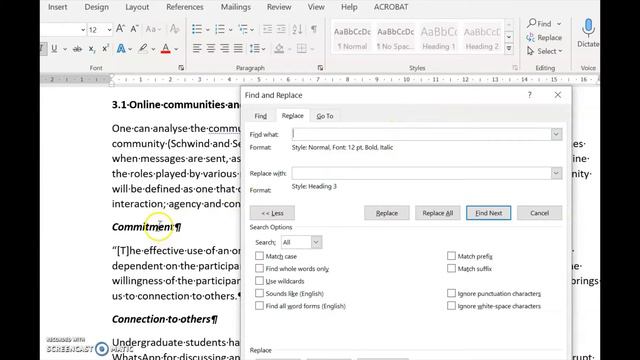Center the text
The image size is (640, 360).
211,49
